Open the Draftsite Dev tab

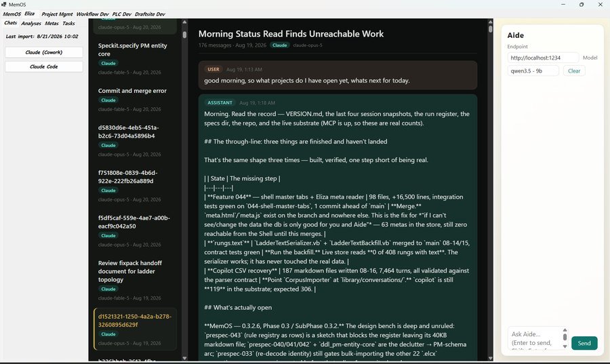tap(150, 14)
